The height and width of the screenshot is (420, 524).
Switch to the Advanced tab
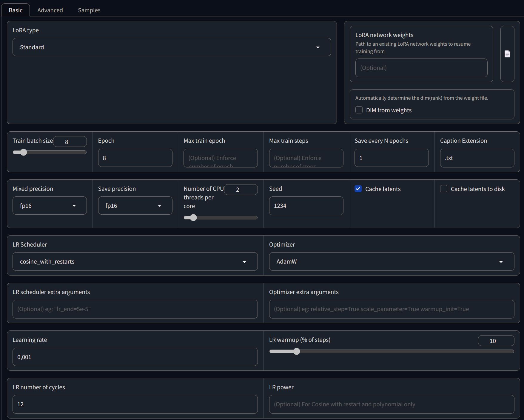pos(50,10)
